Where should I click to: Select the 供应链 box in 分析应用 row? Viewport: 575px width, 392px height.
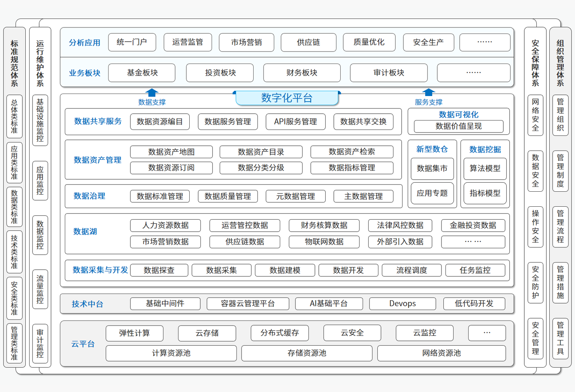[309, 42]
